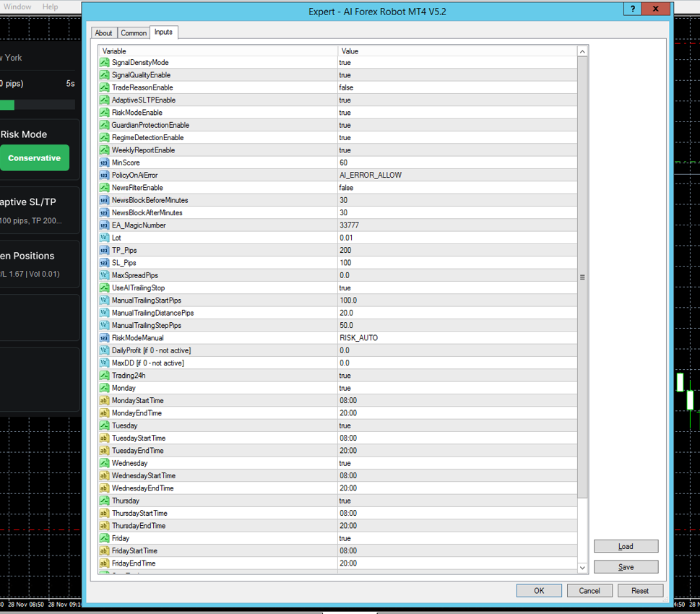Toggle the NewsFilterEnable value

click(x=346, y=188)
